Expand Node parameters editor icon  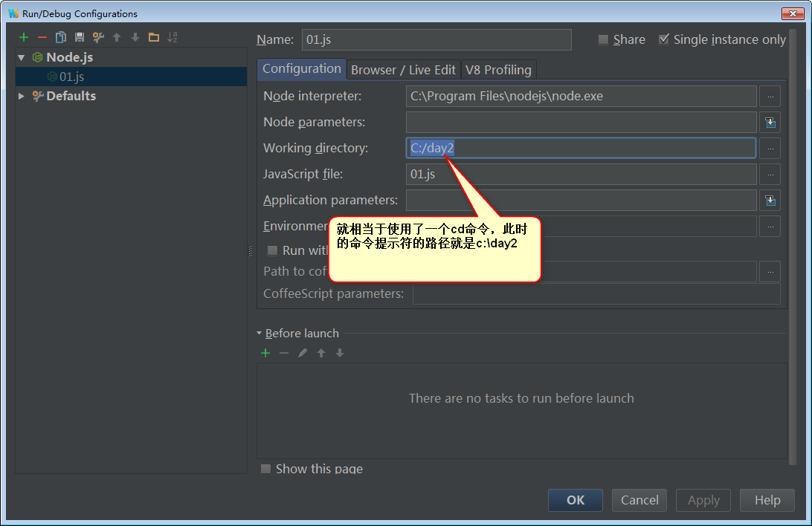click(770, 123)
